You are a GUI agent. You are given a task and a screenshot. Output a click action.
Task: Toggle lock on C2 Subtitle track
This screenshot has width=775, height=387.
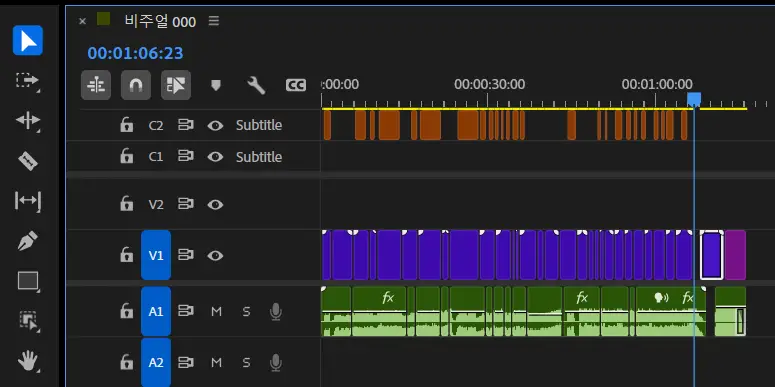(x=127, y=125)
